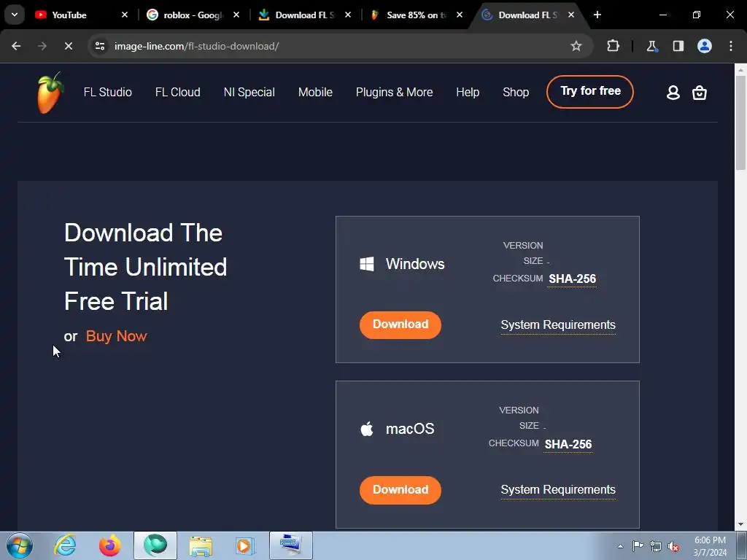Switch to the roblox Google search tab
747x560 pixels.
(193, 15)
